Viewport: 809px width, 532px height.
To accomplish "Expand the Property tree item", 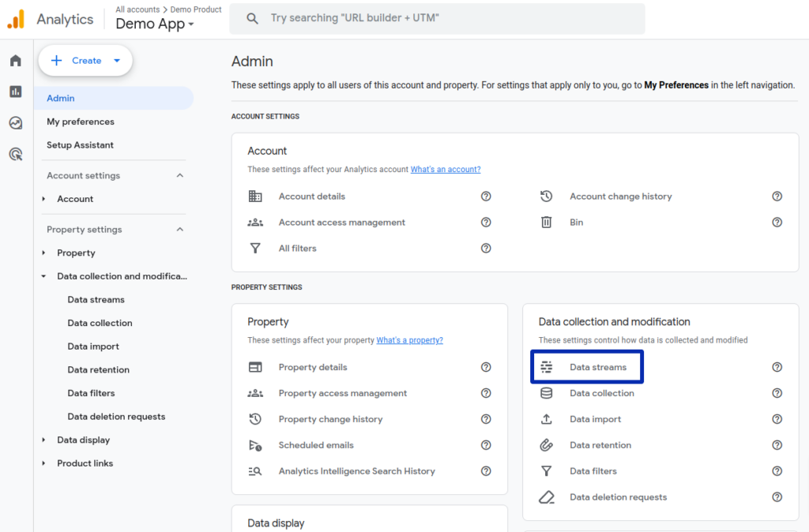I will pos(44,253).
